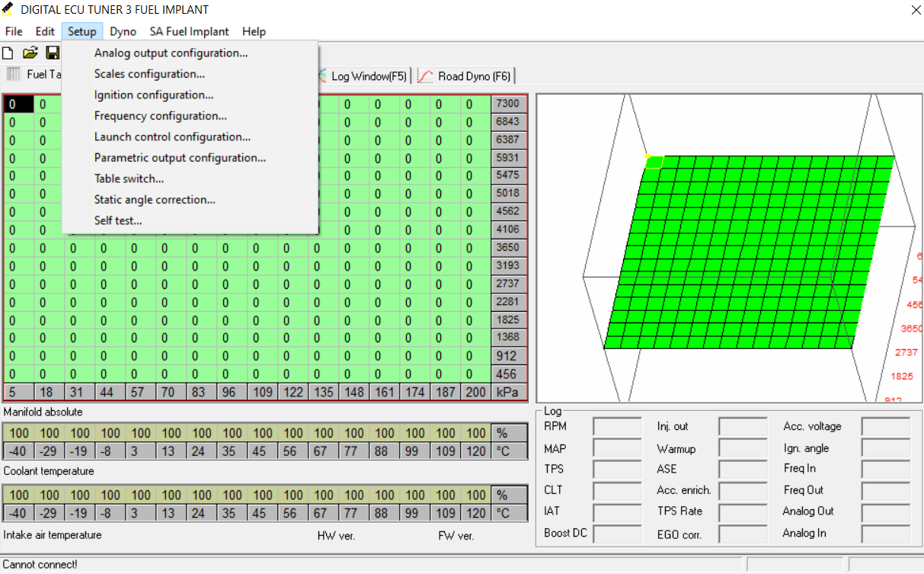
Task: Click the Acc. voltage value field
Action: [886, 427]
